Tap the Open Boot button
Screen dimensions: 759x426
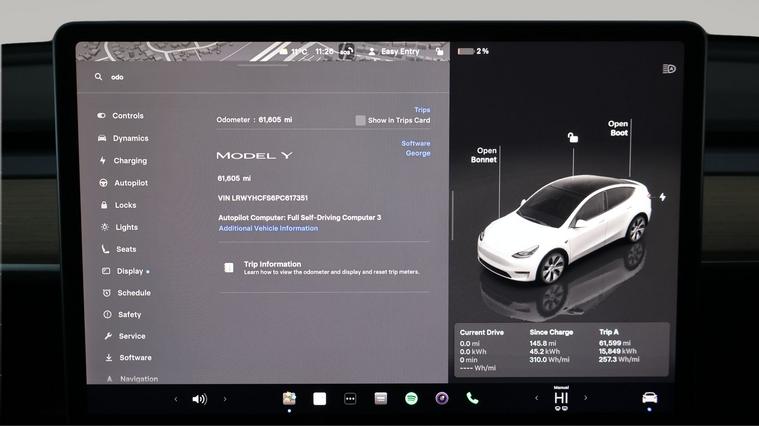click(618, 129)
